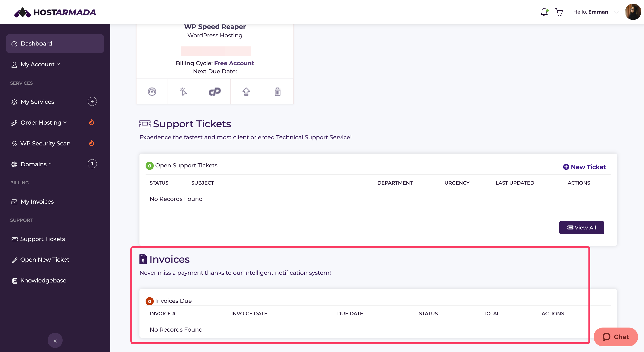
Task: Click the TOTAL column header in invoices
Action: [491, 314]
